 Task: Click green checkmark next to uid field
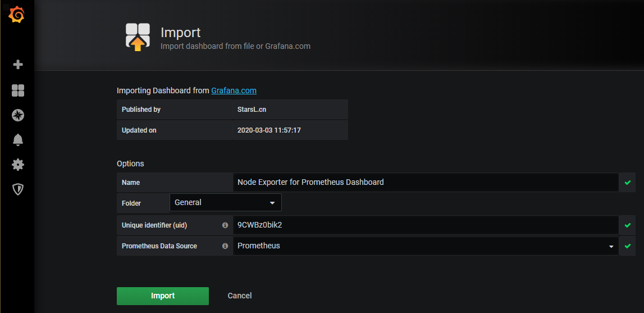[x=627, y=225]
